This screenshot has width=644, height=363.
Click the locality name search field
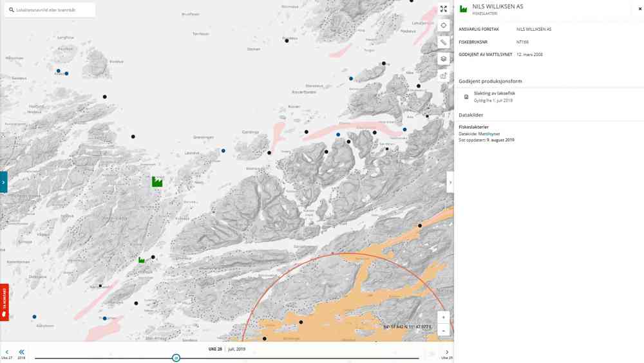(52, 10)
